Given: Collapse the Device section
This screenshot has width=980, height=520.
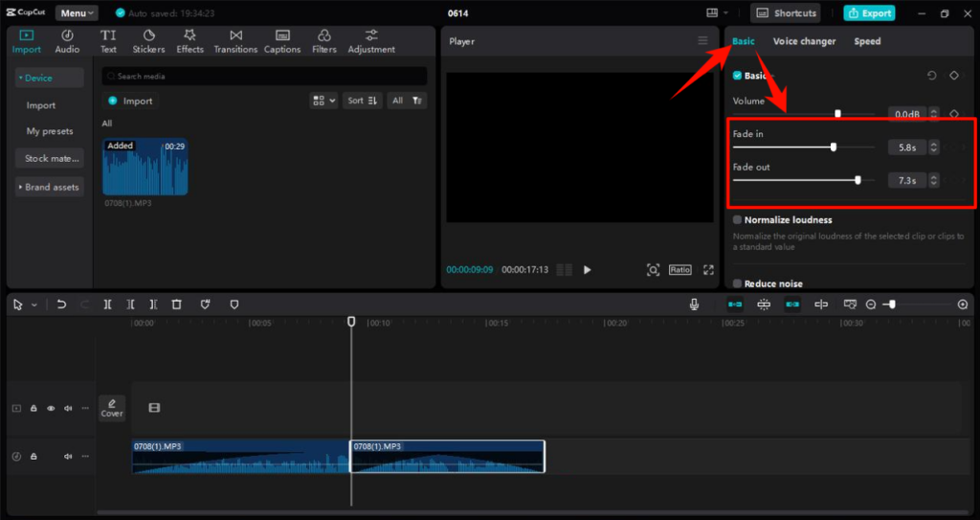Looking at the screenshot, I should tap(49, 78).
